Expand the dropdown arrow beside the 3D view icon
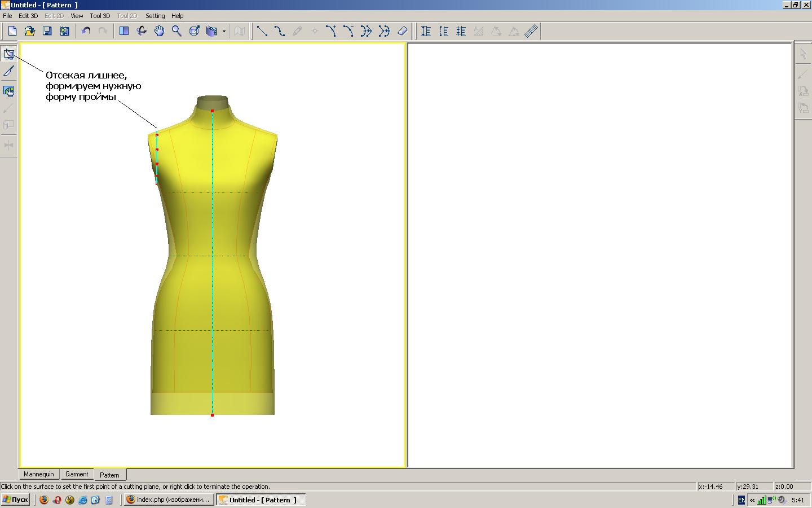The image size is (812, 508). [224, 32]
